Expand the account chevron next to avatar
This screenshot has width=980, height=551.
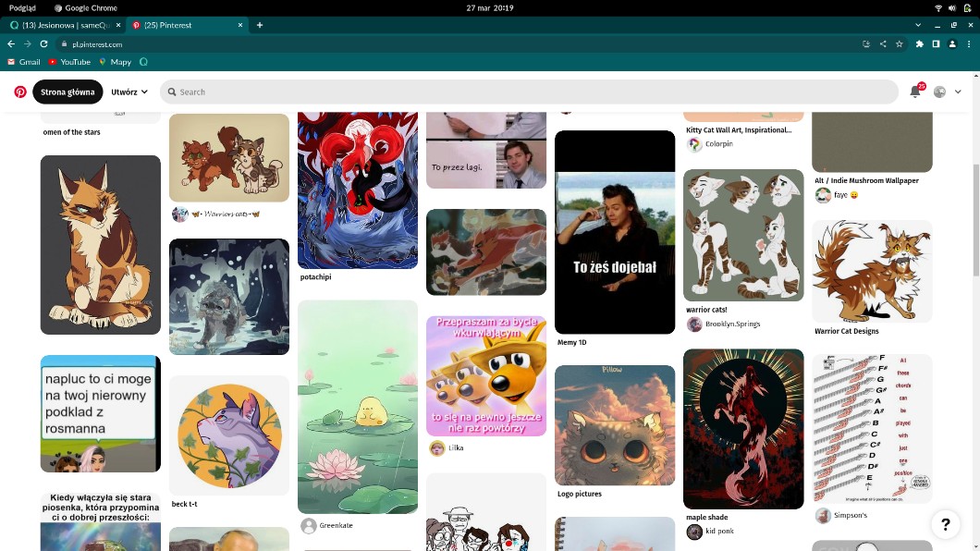coord(958,92)
